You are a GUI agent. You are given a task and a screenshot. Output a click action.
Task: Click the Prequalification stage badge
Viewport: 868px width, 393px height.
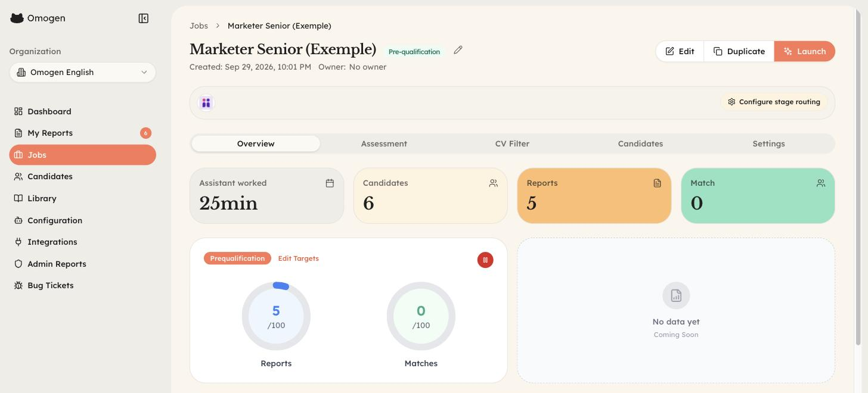[237, 258]
